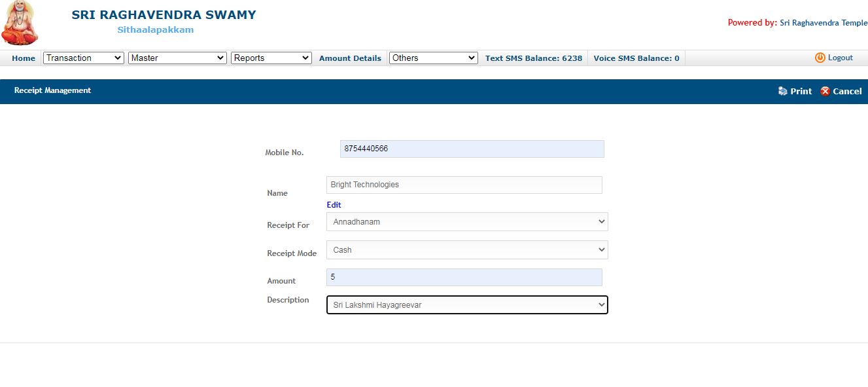Expand the Others dropdown menu

coord(434,58)
